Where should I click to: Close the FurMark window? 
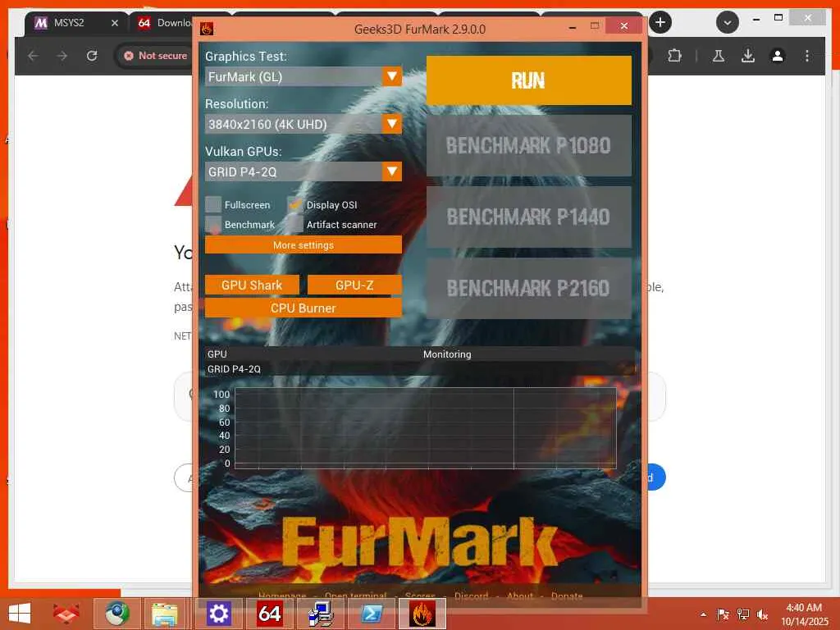pos(624,25)
